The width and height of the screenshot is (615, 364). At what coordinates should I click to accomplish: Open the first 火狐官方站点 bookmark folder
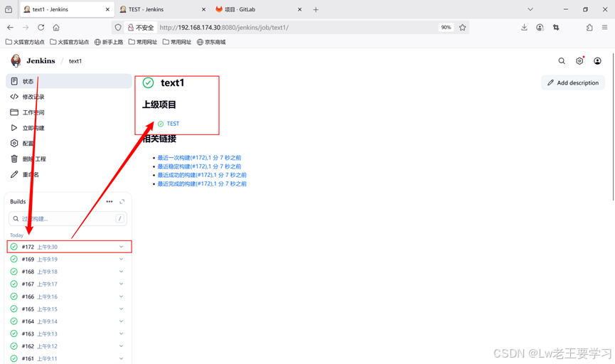pyautogui.click(x=25, y=42)
